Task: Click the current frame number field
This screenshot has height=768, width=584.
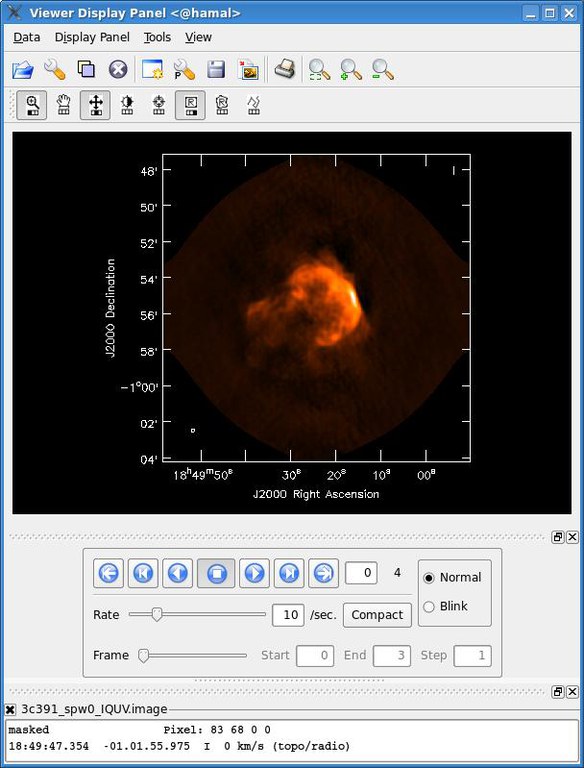Action: [x=361, y=573]
